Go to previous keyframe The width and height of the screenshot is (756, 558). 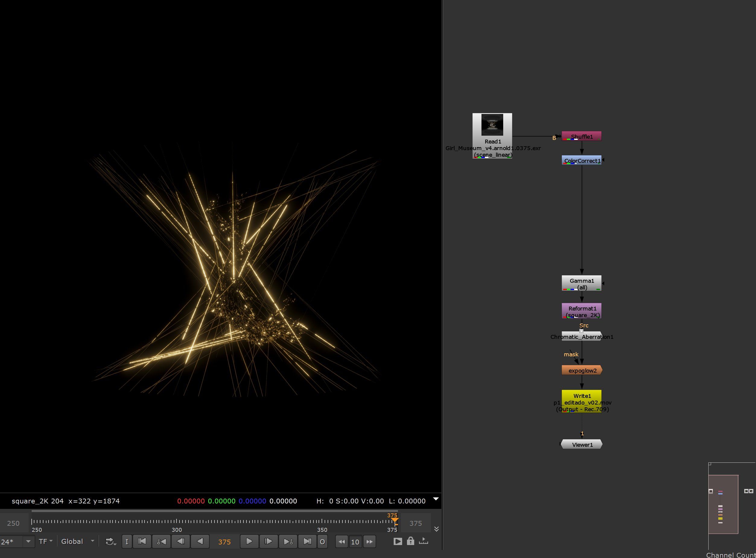point(161,541)
